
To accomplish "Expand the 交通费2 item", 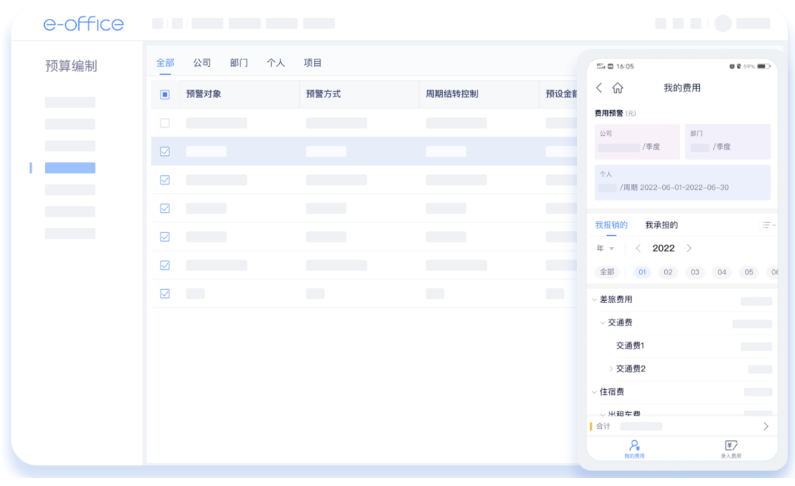I will [611, 369].
